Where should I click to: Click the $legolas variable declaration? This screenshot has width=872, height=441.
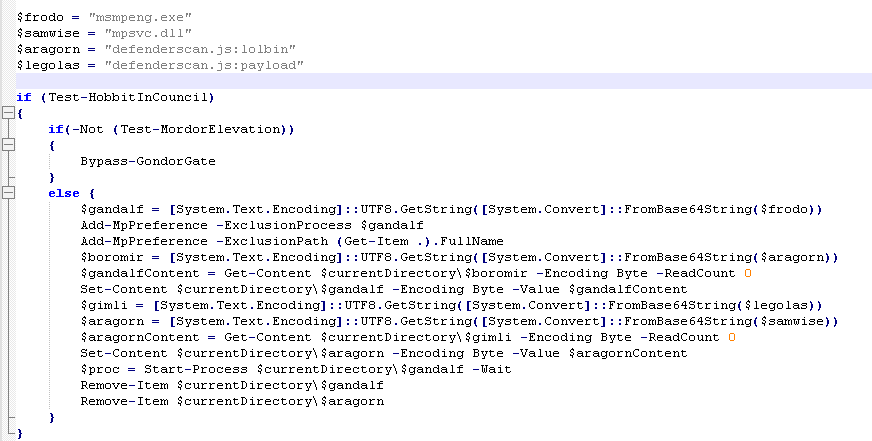click(48, 65)
